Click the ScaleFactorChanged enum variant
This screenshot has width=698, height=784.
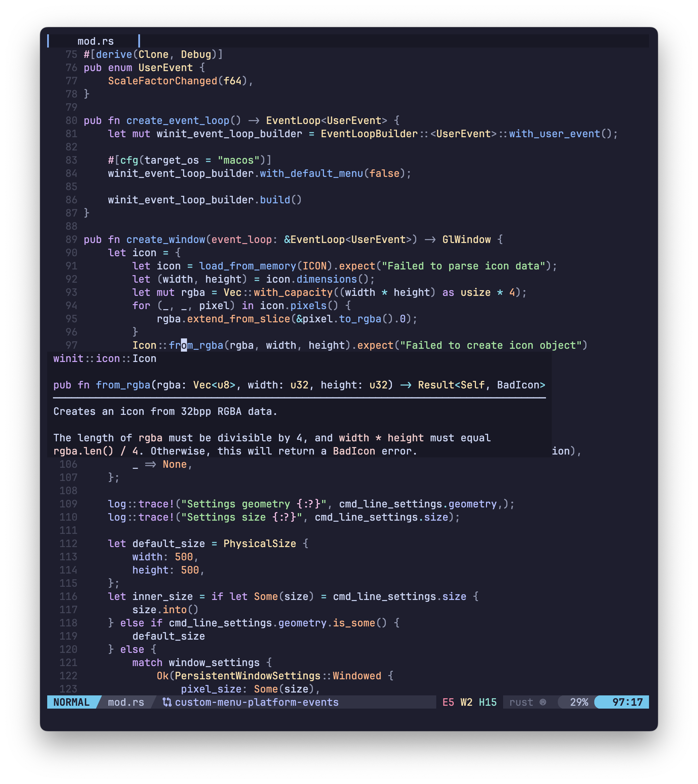[x=163, y=81]
